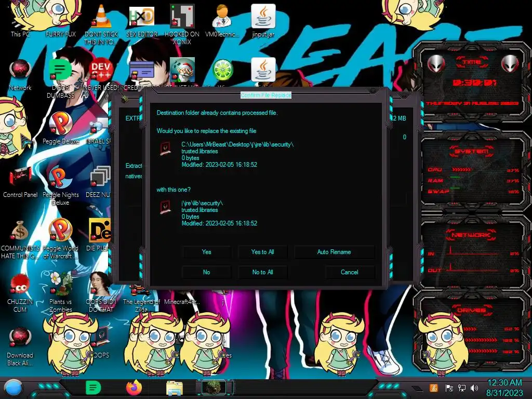
Task: Click the DRIVES gadget header
Action: (471, 310)
